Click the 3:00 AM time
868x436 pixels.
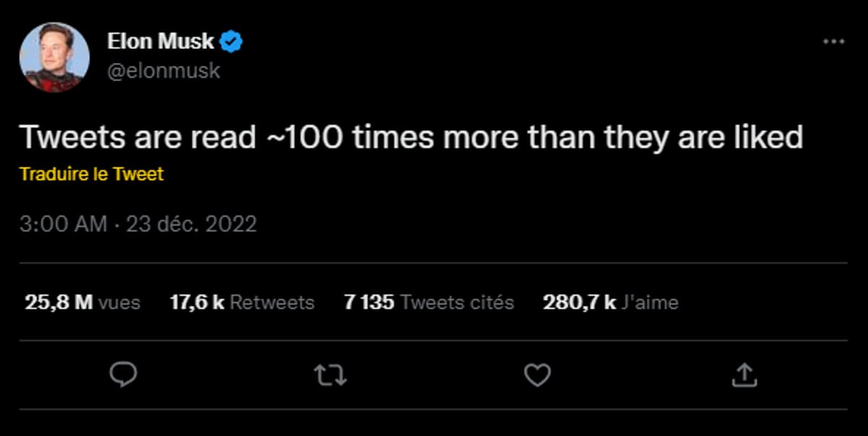[64, 224]
